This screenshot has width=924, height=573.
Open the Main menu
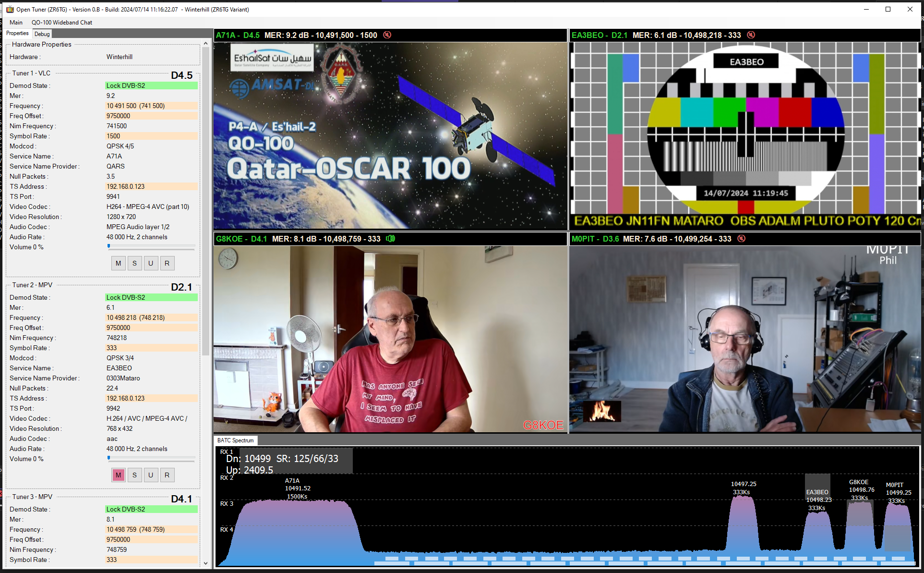[16, 23]
